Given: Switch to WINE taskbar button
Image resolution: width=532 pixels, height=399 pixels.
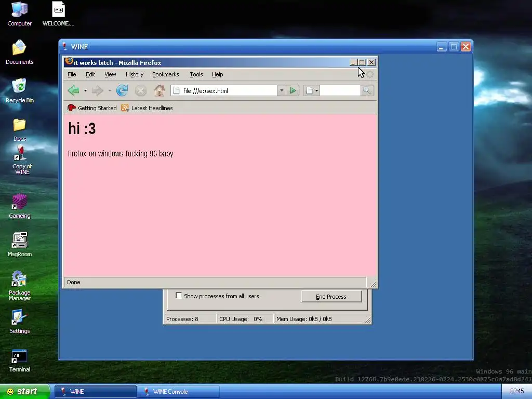Looking at the screenshot, I should click(96, 392).
